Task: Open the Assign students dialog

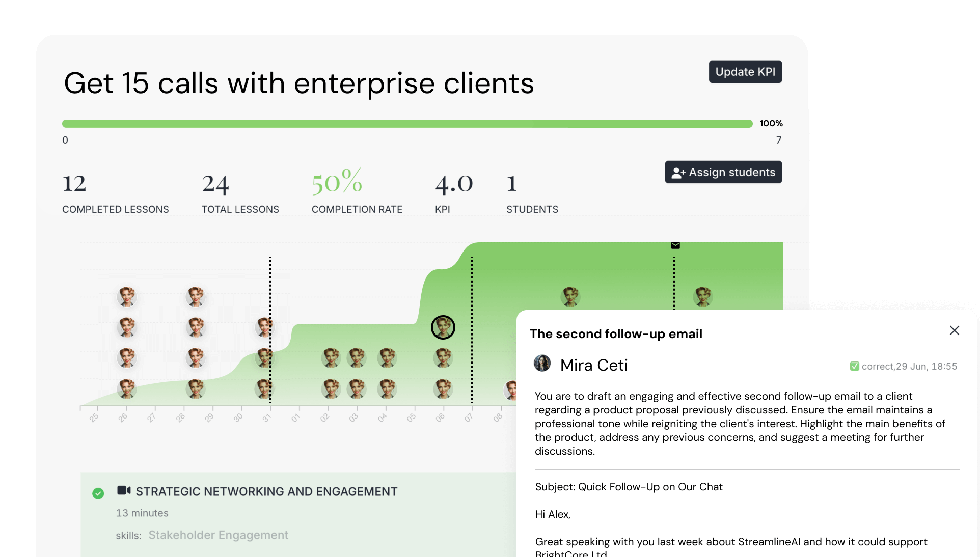Action: click(x=723, y=172)
